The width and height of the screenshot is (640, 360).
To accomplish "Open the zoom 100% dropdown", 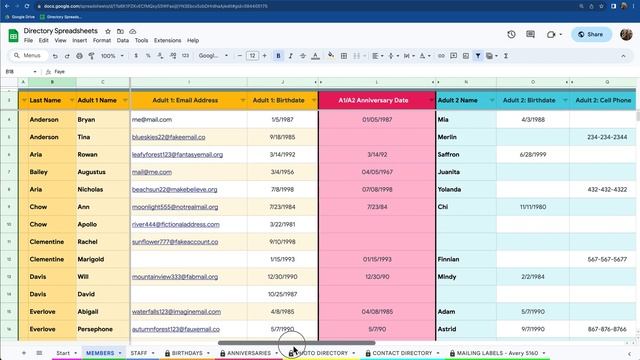I will [112, 56].
